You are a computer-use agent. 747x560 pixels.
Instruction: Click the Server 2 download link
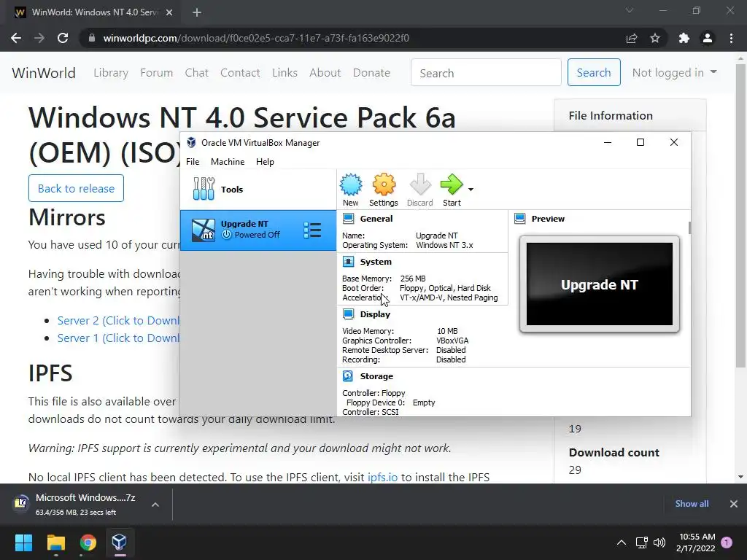[118, 321]
